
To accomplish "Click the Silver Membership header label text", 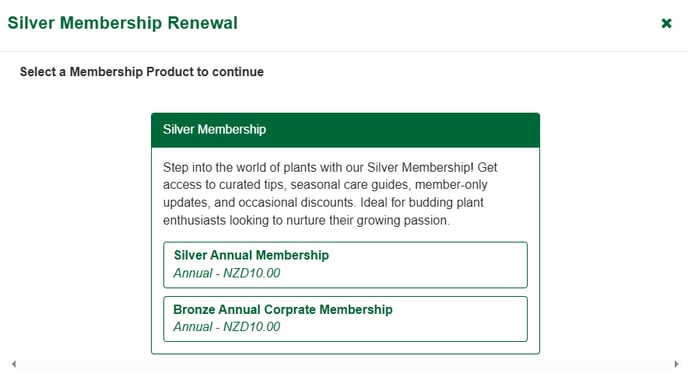I will (x=214, y=129).
